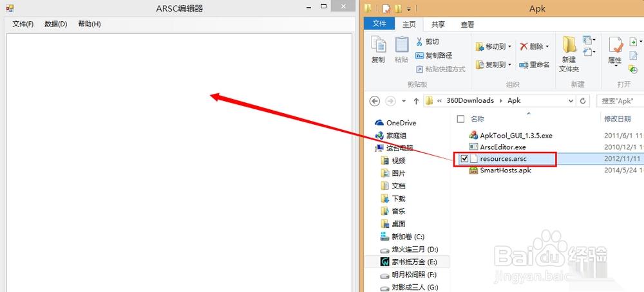Open OneDrive in the navigation pane
Screen dimensions: 644x292
click(x=395, y=123)
